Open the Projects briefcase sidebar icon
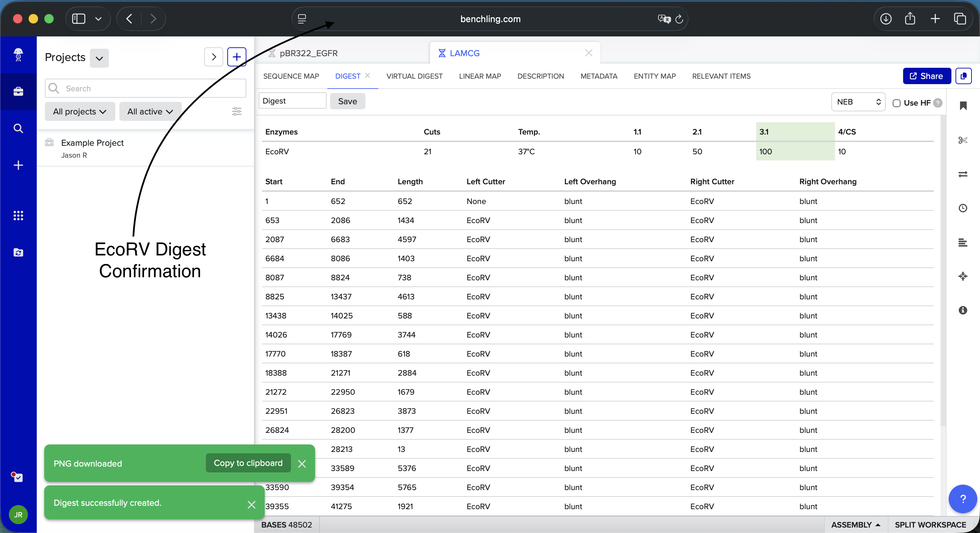 [18, 91]
